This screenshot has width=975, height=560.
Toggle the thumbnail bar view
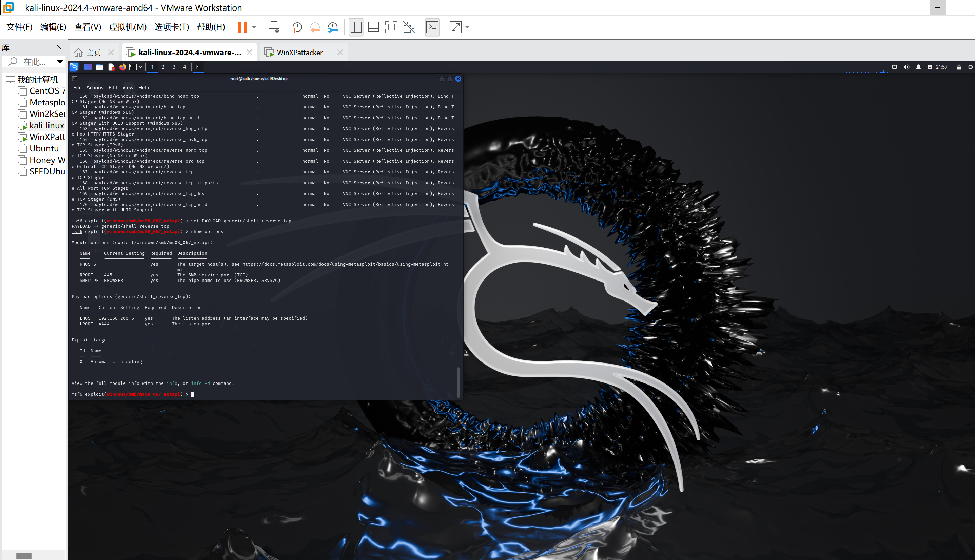click(373, 27)
